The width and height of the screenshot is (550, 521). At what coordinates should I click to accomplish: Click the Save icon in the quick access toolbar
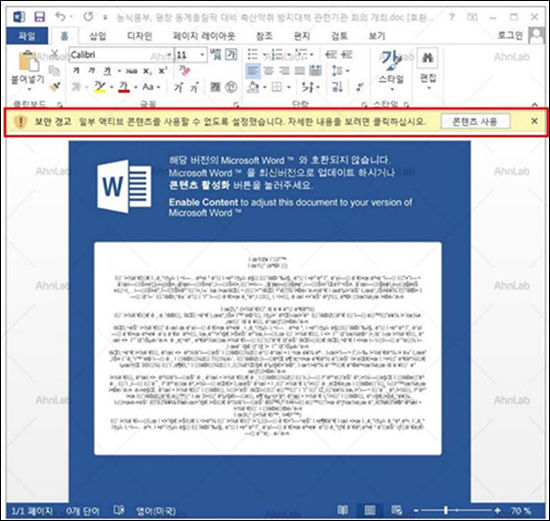(39, 16)
